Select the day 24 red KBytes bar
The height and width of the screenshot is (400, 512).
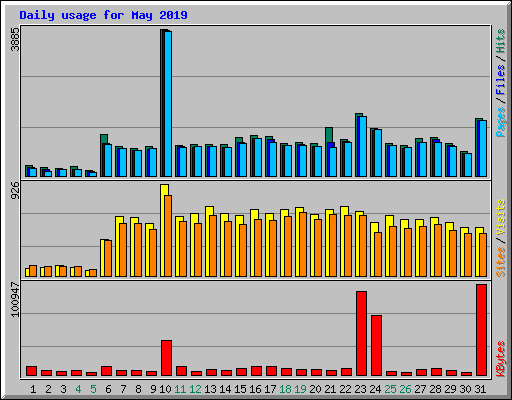[376, 346]
